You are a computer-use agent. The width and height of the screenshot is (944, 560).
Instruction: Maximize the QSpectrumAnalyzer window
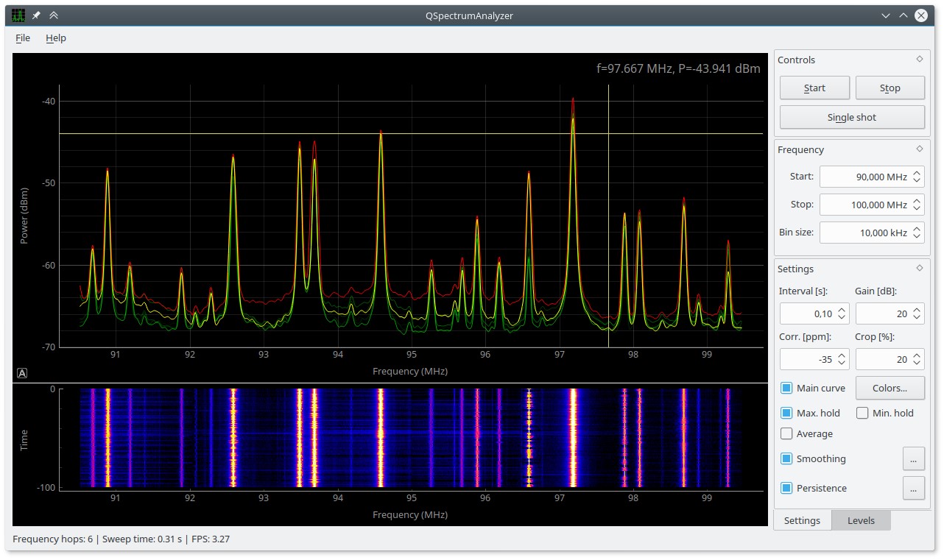904,15
